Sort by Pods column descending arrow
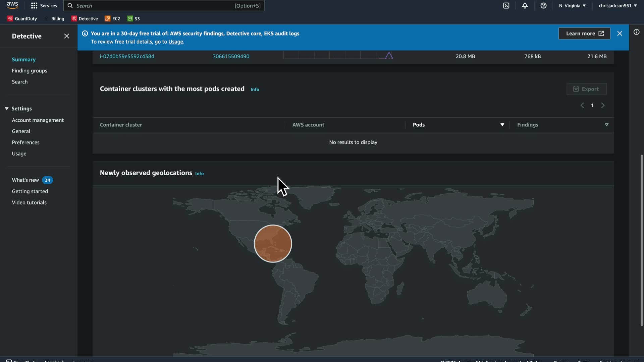 point(502,125)
